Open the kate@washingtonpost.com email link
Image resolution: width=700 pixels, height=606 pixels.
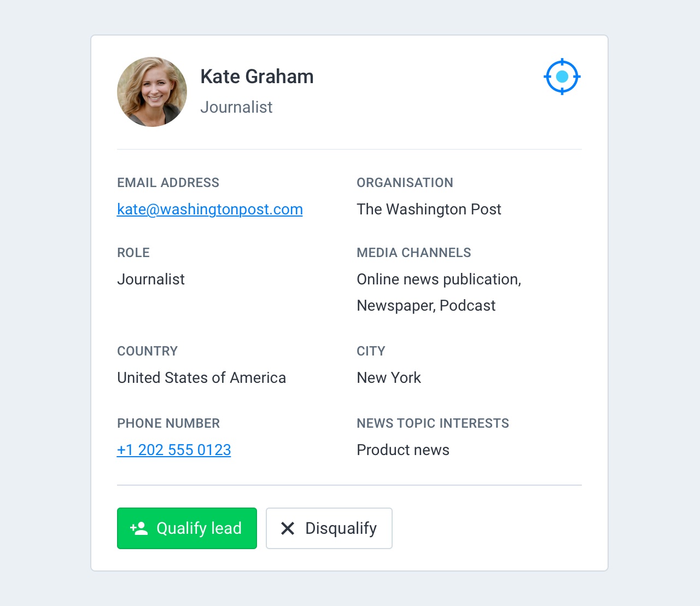(x=209, y=209)
